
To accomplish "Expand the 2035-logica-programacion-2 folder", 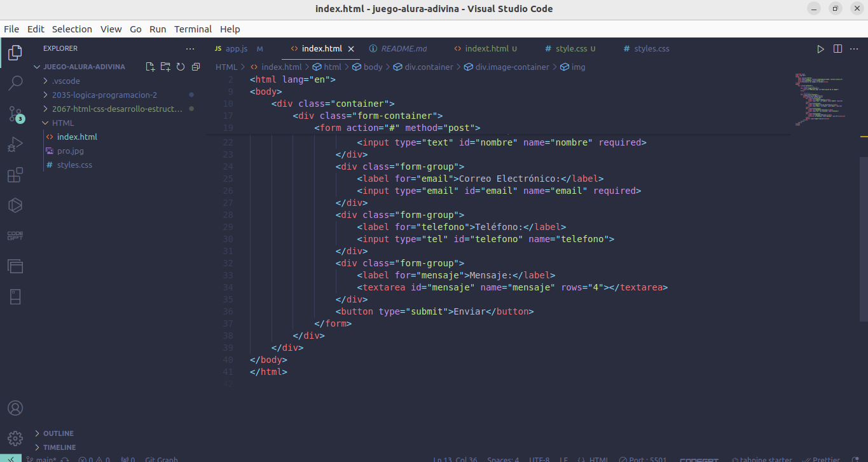I will (104, 95).
